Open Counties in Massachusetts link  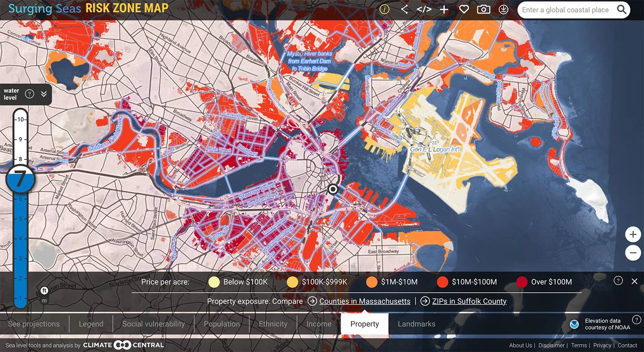click(365, 301)
